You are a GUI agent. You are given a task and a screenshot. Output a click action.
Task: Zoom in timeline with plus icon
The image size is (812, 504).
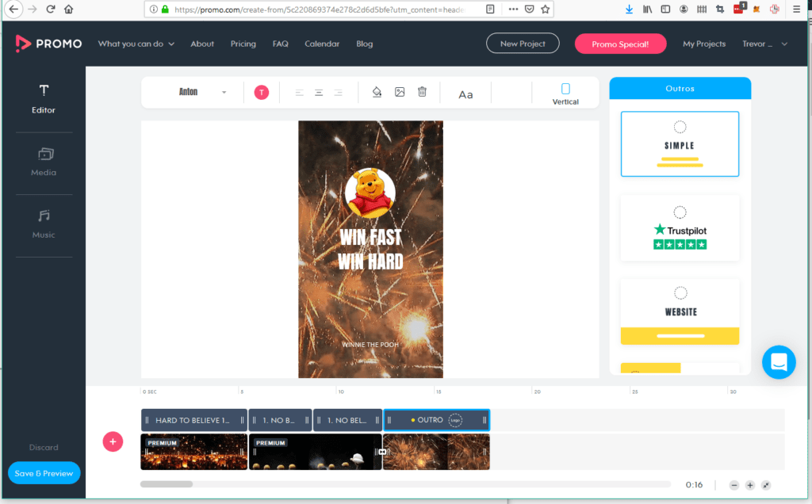(750, 485)
